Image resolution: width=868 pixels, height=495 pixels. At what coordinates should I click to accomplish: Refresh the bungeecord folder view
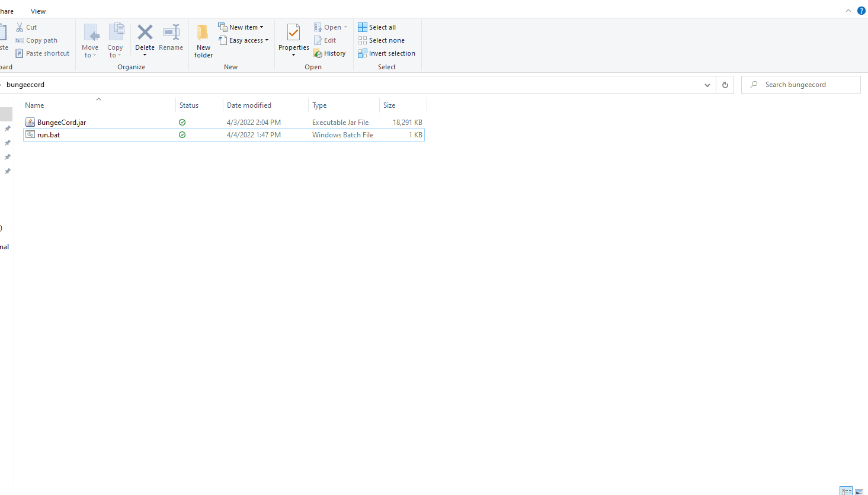click(725, 85)
